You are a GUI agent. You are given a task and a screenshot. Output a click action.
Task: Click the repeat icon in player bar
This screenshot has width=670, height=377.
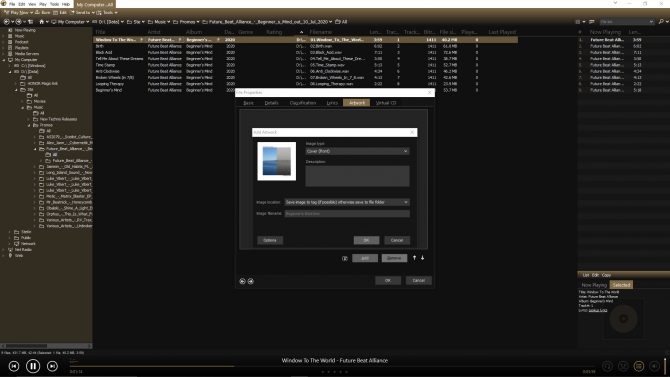click(x=607, y=366)
